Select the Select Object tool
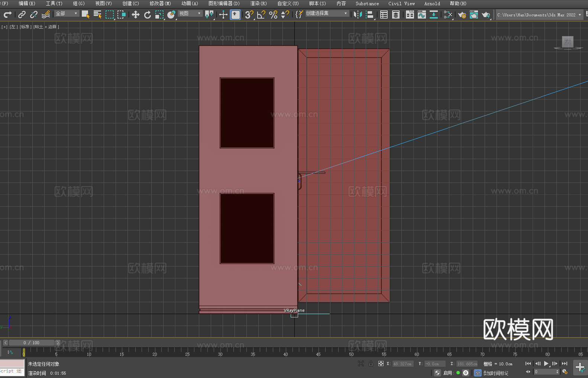The width and height of the screenshot is (588, 378). tap(85, 14)
